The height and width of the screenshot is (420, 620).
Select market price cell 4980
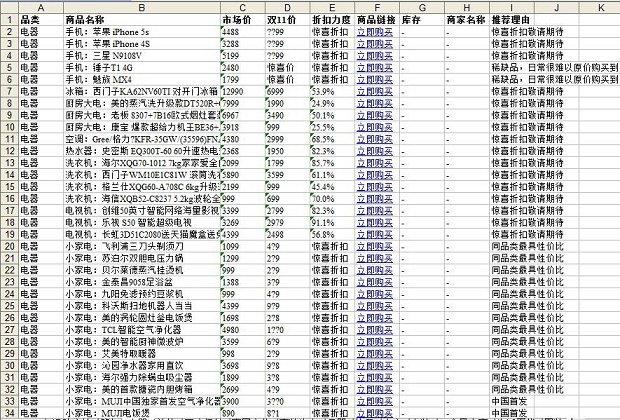[x=243, y=330]
